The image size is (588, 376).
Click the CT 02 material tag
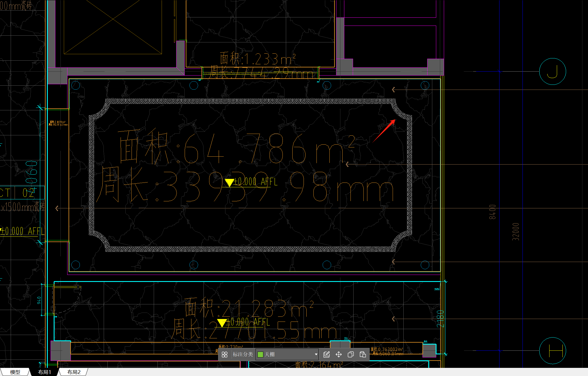coord(22,193)
